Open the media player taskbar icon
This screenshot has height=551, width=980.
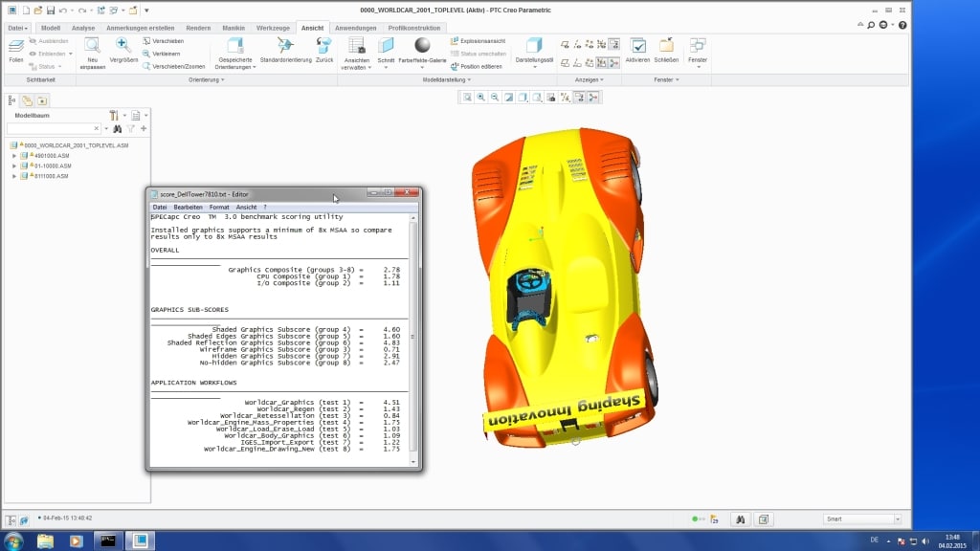pos(77,540)
